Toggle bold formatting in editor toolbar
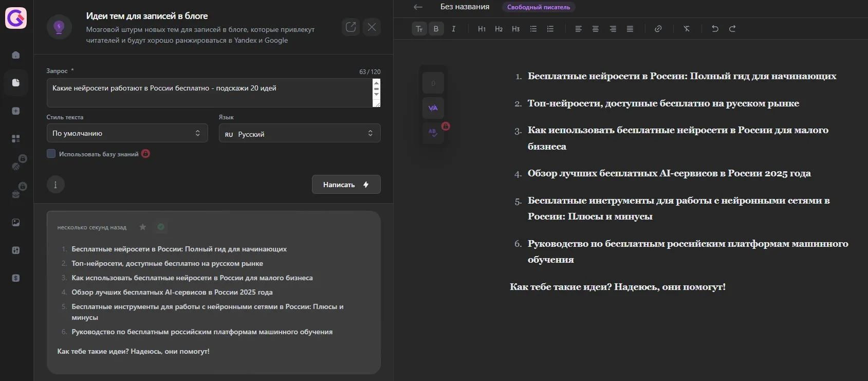Image resolution: width=868 pixels, height=381 pixels. 436,29
